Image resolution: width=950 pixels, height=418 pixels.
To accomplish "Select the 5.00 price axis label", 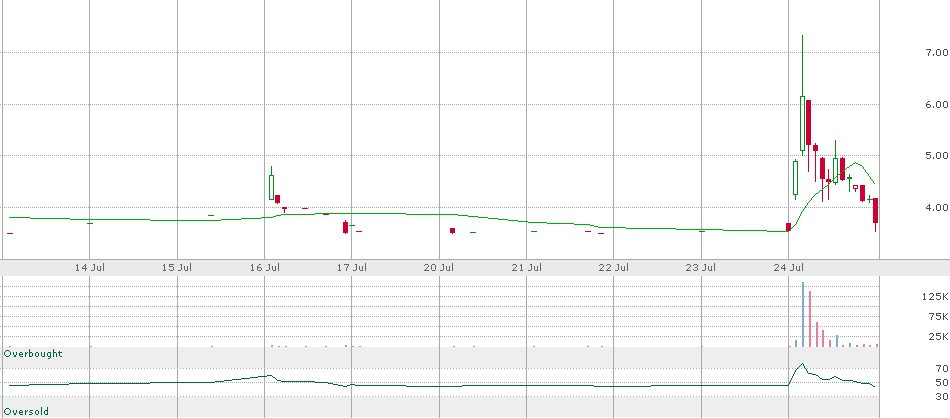I will 937,156.
